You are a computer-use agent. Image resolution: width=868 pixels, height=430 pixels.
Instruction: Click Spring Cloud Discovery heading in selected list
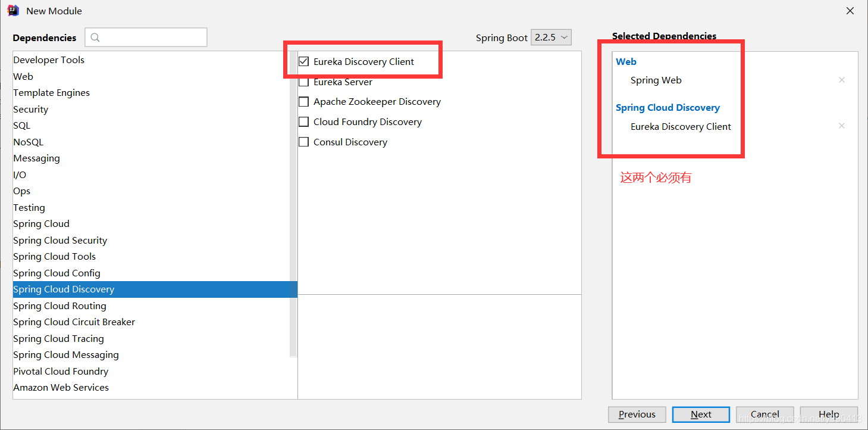(x=668, y=108)
